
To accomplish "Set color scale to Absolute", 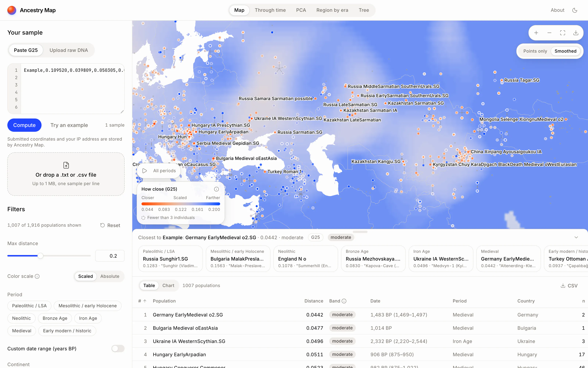I will click(110, 276).
